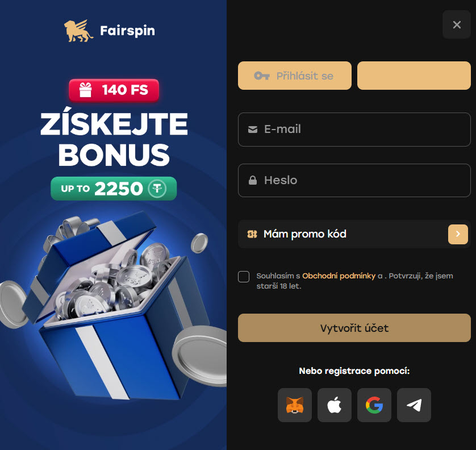Open the Obchodní podmínky link
This screenshot has width=476, height=450.
pyautogui.click(x=339, y=276)
